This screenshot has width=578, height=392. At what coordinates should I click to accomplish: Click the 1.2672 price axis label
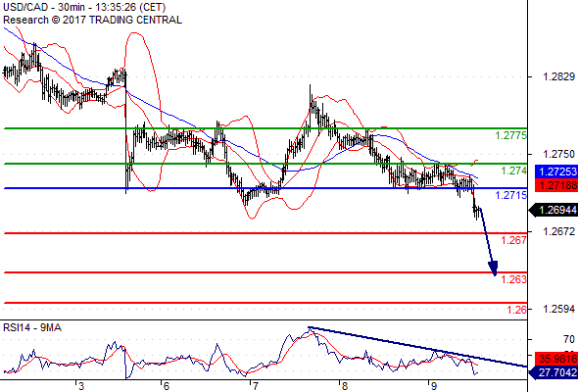(x=558, y=231)
